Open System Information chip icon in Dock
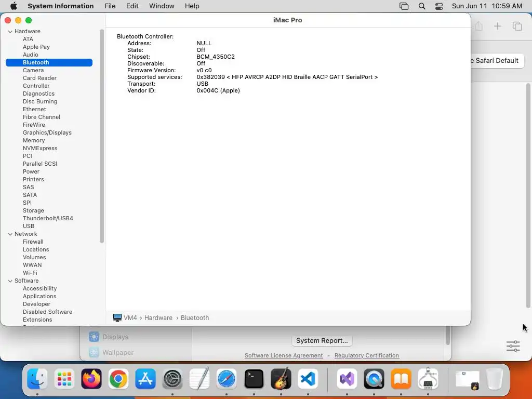Image resolution: width=532 pixels, height=399 pixels. (x=428, y=379)
